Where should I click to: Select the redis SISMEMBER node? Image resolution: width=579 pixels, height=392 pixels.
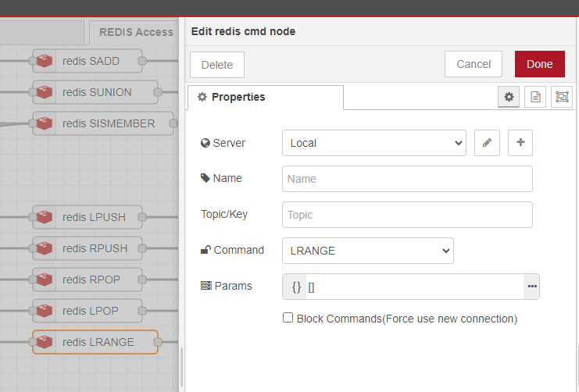tap(103, 123)
